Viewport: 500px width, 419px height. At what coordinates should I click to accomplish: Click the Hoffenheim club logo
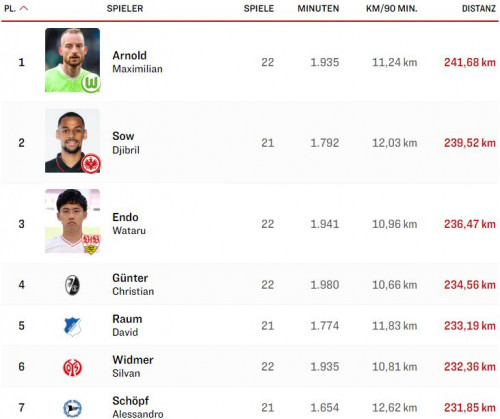pos(72,326)
